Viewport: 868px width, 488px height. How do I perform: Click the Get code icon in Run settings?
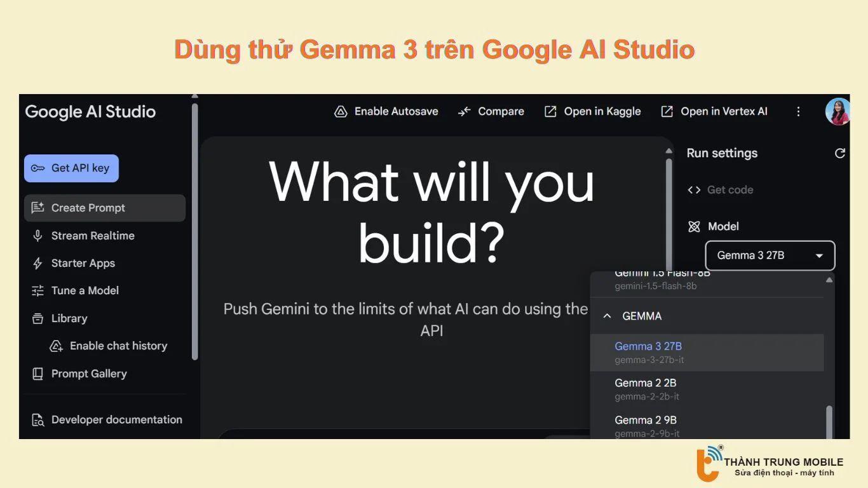(x=694, y=189)
